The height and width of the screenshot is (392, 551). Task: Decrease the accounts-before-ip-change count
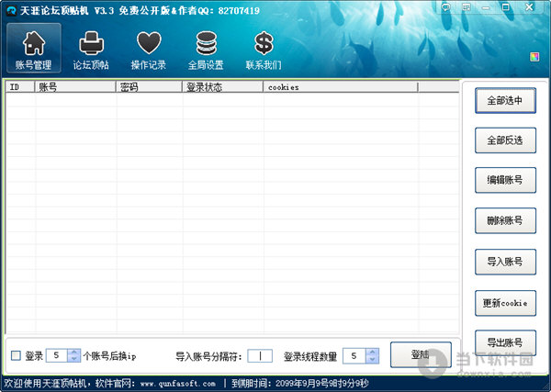[x=73, y=359]
